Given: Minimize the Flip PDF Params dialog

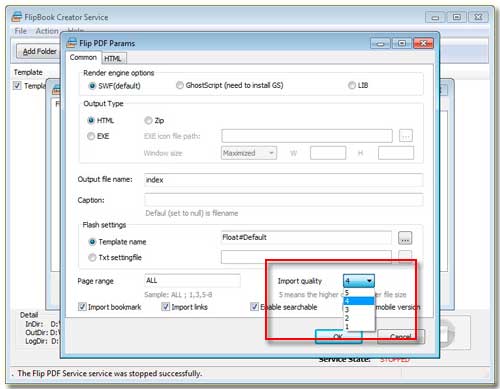Looking at the screenshot, I should pos(380,43).
